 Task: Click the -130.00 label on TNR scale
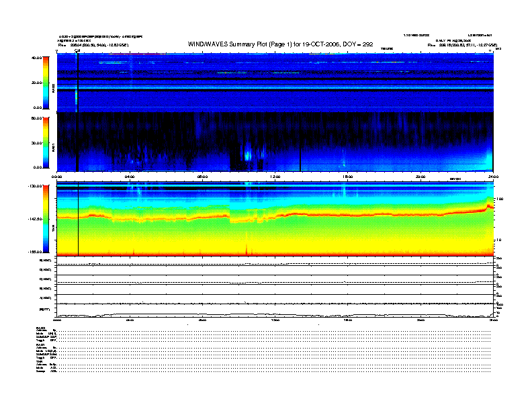click(37, 186)
